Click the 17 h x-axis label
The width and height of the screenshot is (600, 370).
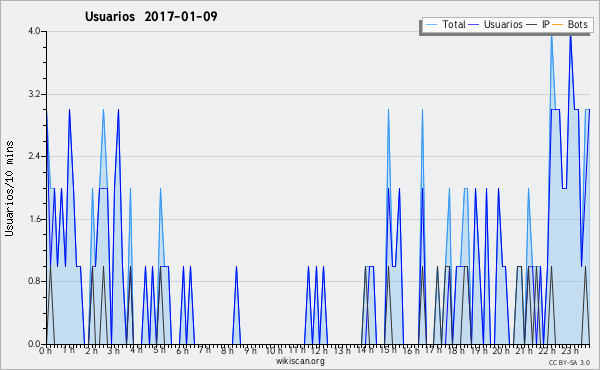click(x=433, y=350)
